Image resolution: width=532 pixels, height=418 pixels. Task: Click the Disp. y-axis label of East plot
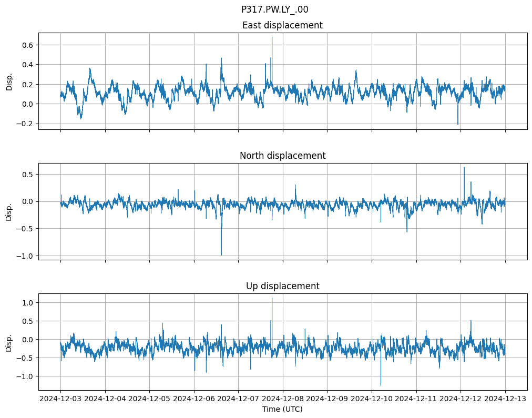pos(9,81)
